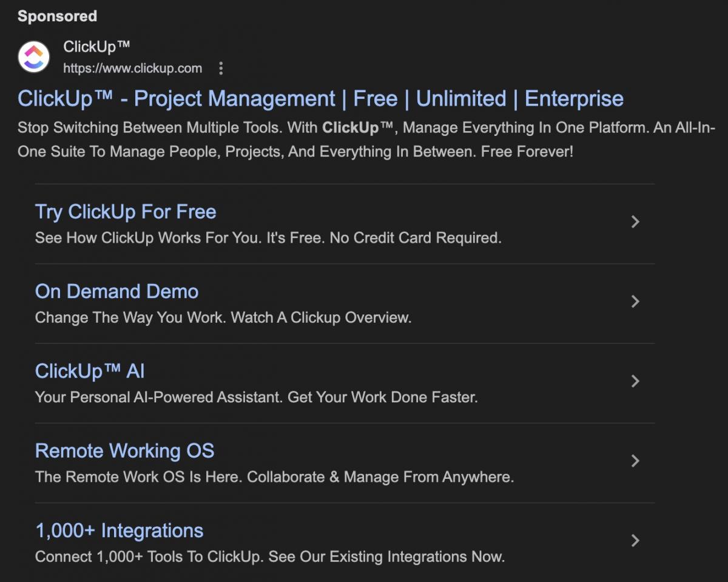Click 'Watch A Clickup Overview' description text

tap(322, 317)
